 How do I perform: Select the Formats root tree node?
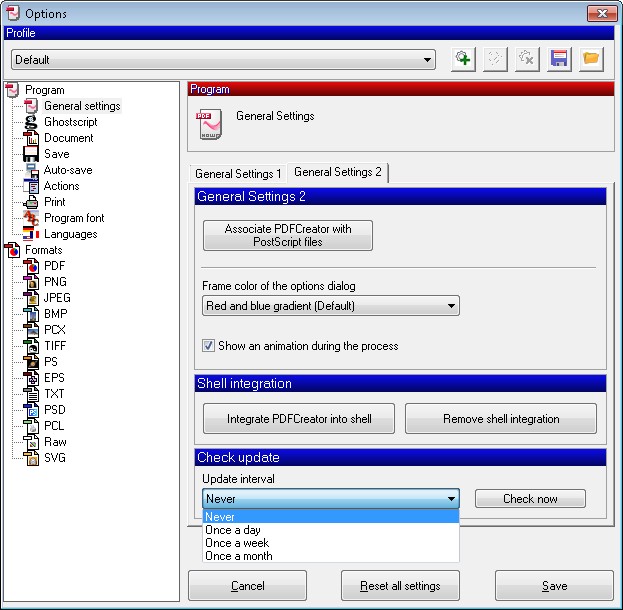coord(44,250)
